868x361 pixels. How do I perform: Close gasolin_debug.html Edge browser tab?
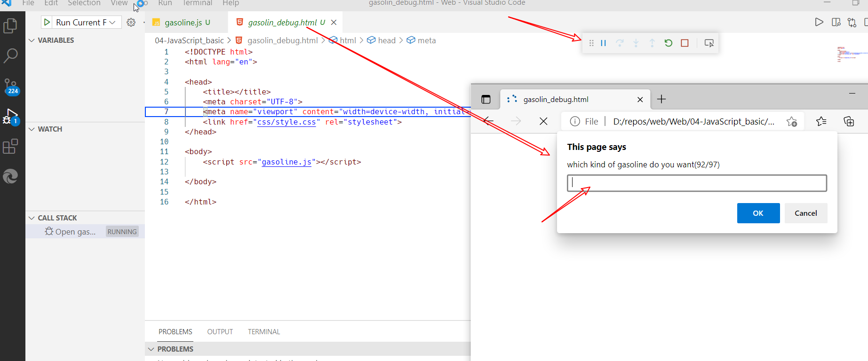[x=640, y=99]
